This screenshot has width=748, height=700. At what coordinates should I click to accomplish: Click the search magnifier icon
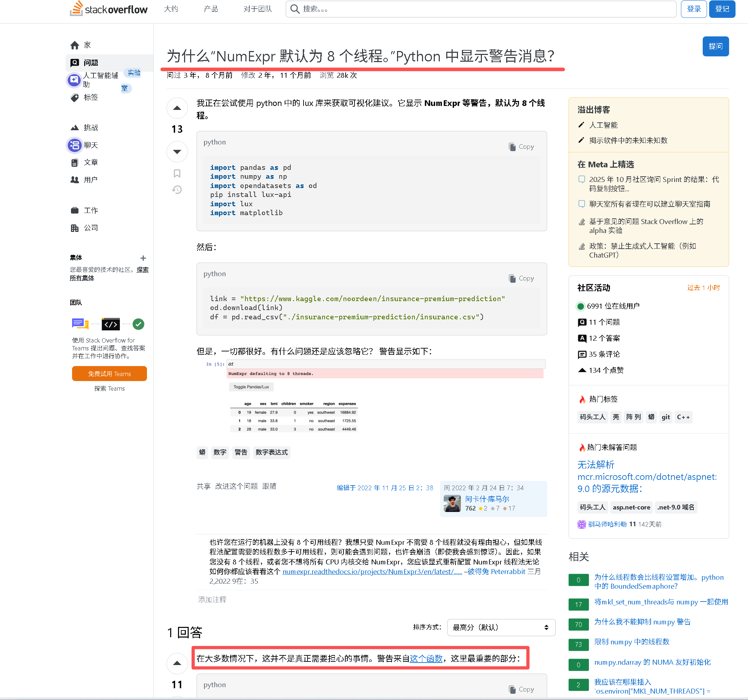(295, 9)
